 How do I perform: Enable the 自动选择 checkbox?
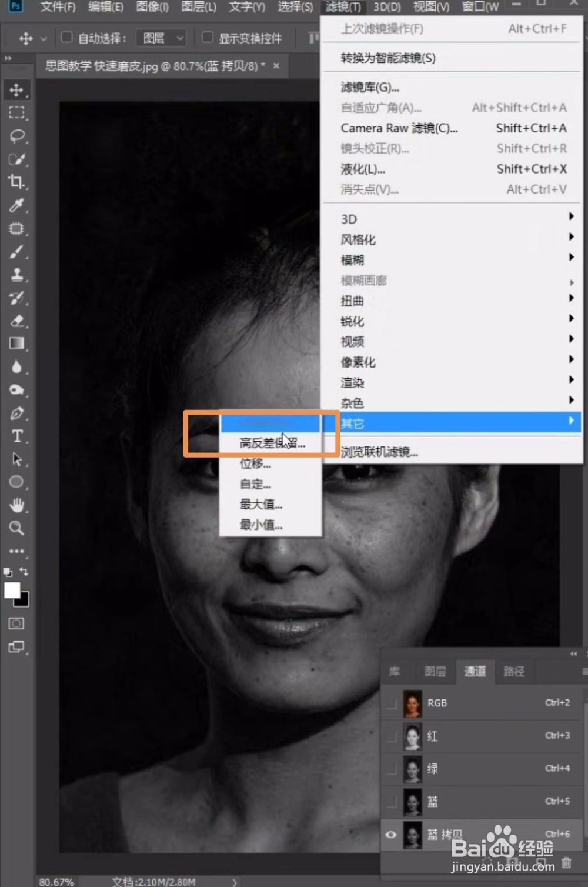(x=67, y=38)
